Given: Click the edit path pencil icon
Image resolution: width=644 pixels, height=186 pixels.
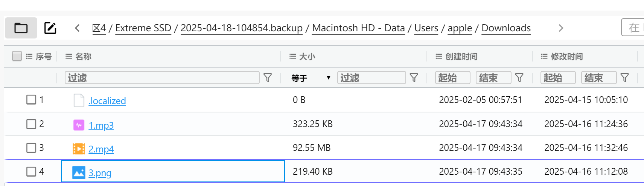Looking at the screenshot, I should 50,28.
